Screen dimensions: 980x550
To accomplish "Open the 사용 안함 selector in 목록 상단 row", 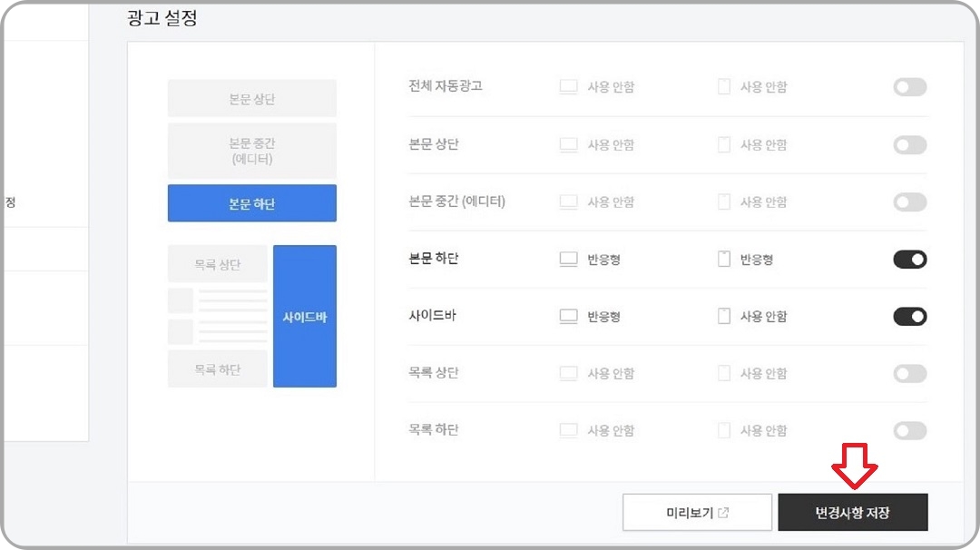I will click(x=599, y=373).
